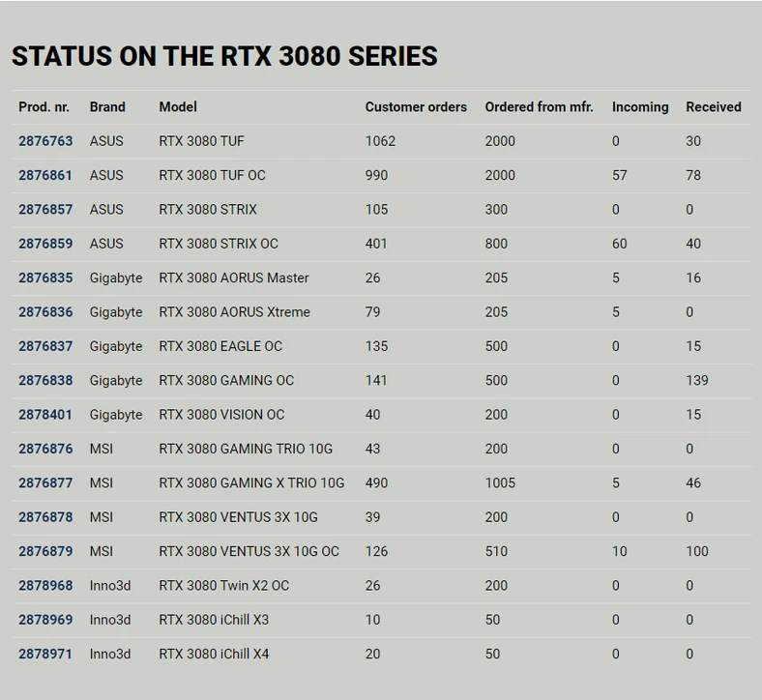Open product 2876877 for GAMING X TRIO

pyautogui.click(x=45, y=482)
